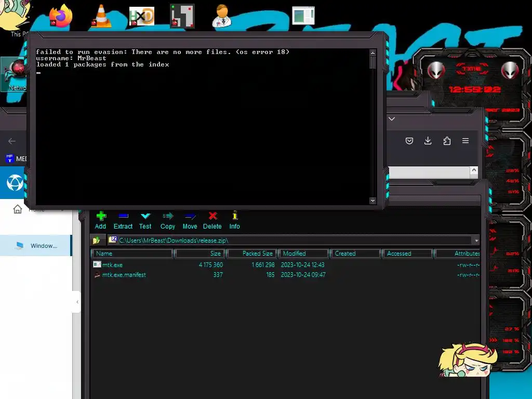Viewport: 532px width, 399px height.
Task: Sort archive by Accessed column
Action: tap(407, 254)
